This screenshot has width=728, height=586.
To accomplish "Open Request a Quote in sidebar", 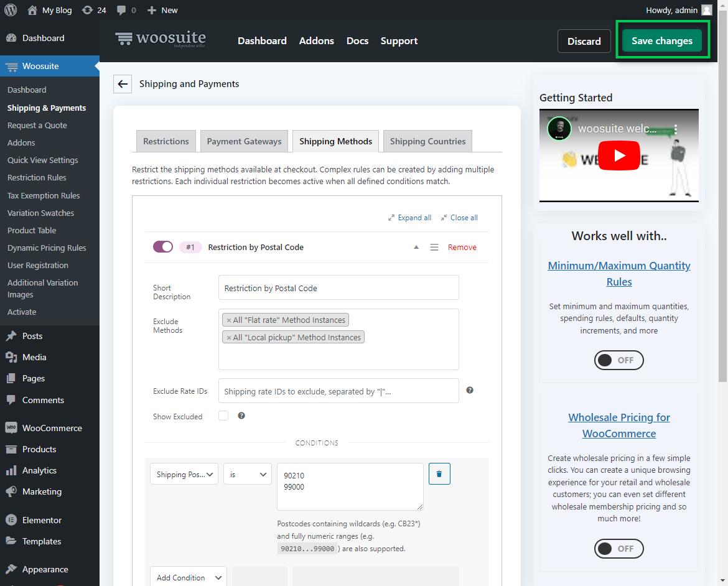I will pos(37,126).
